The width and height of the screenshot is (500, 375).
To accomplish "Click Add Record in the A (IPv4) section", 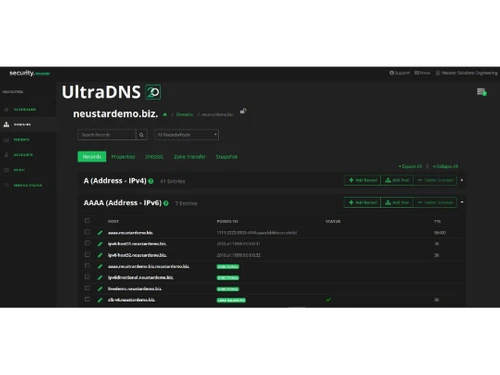I will point(363,180).
